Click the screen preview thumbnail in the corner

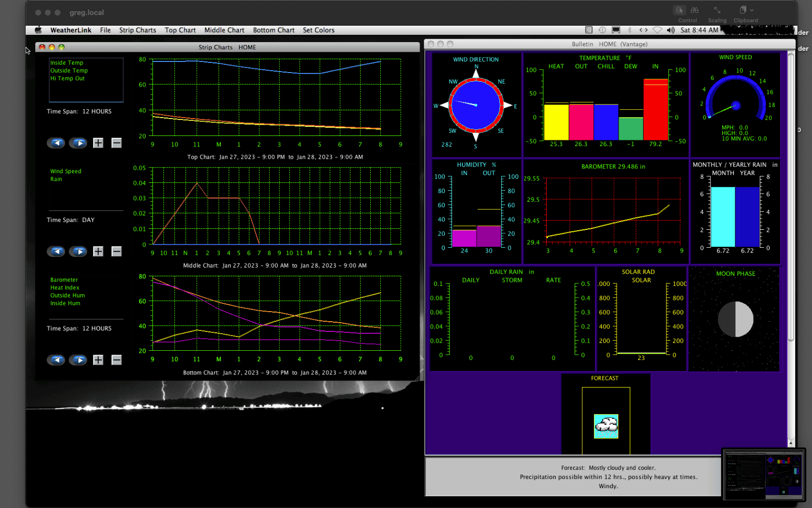(x=764, y=475)
